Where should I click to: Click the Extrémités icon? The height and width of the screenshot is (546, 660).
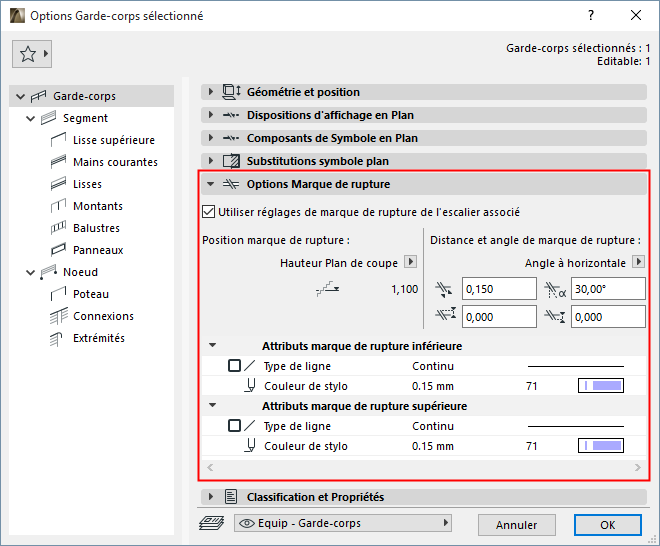[x=56, y=339]
